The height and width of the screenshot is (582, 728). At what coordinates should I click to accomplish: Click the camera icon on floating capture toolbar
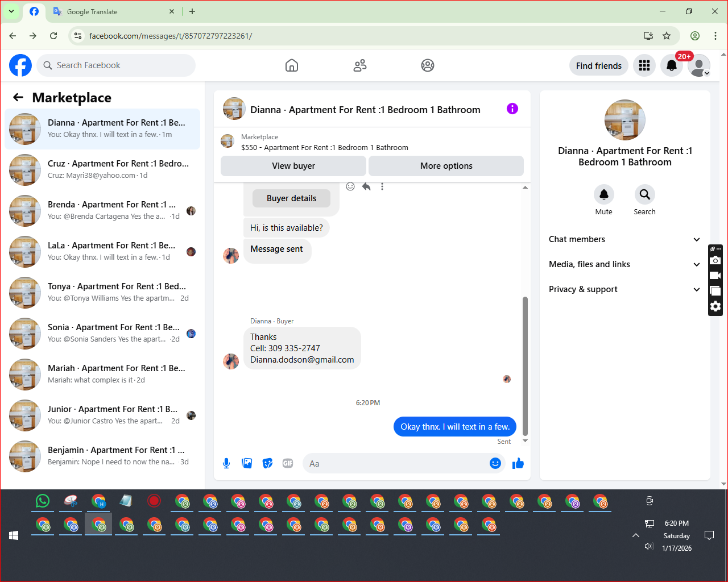[715, 260]
